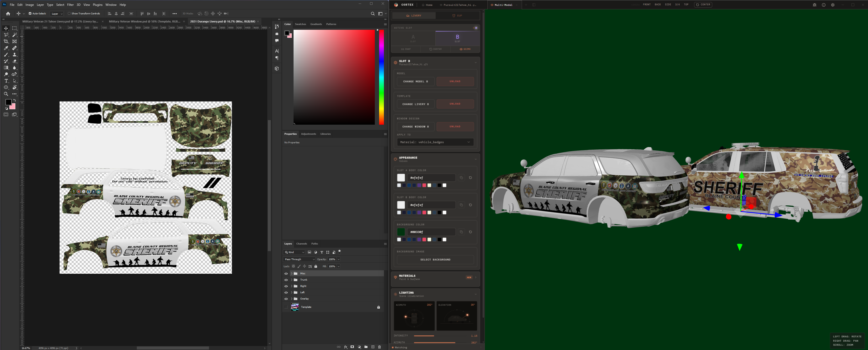Switch to the Channels tab
The image size is (868, 350).
[301, 244]
